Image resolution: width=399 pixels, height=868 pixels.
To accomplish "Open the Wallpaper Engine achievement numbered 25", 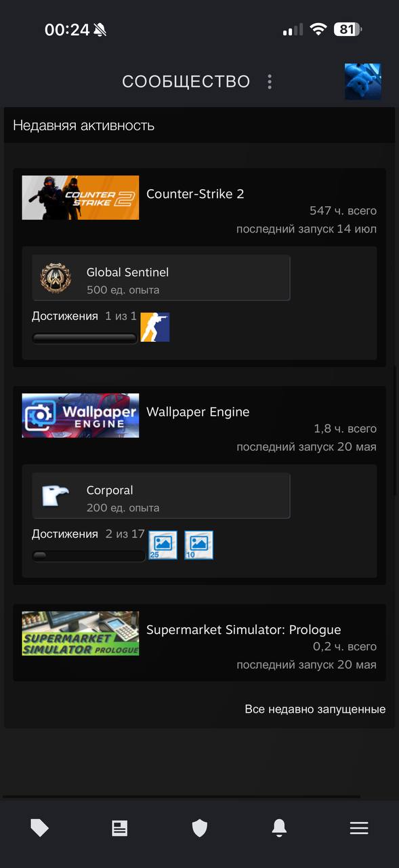I will tap(163, 545).
